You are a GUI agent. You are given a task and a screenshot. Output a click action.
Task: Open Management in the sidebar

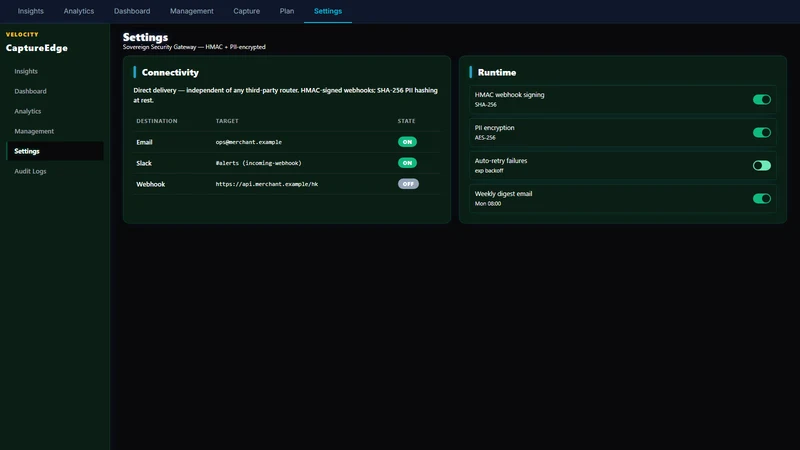click(34, 131)
